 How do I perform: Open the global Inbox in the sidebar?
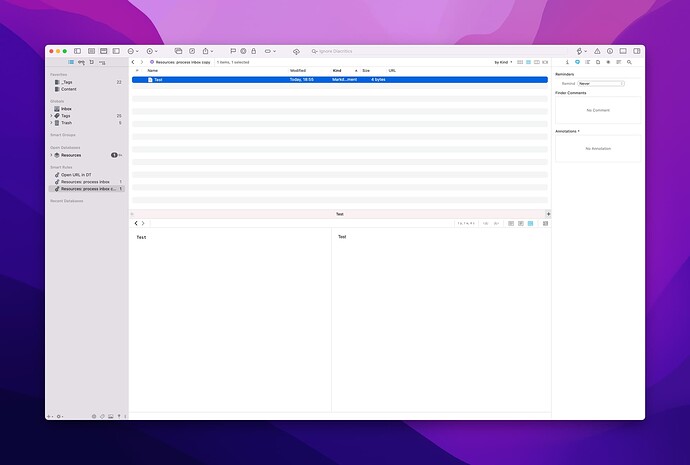[x=87, y=108]
